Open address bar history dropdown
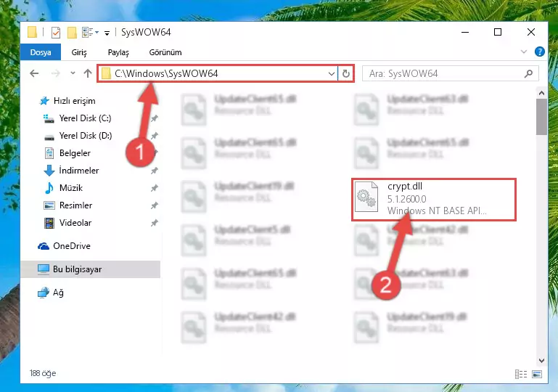The height and width of the screenshot is (392, 558). [x=332, y=74]
